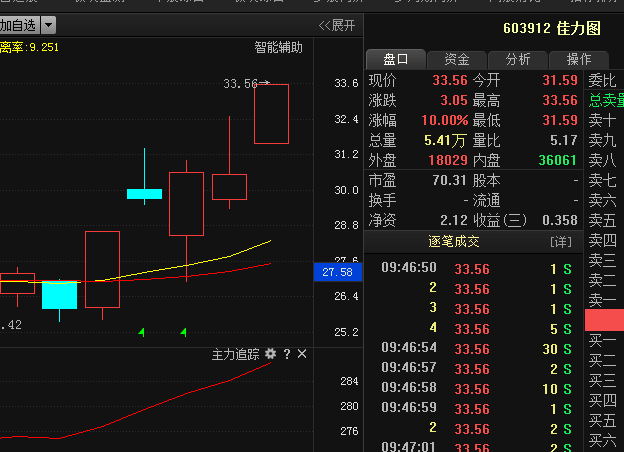This screenshot has height=452, width=624.
Task: Open settings gear for 主力追踪 indicator
Action: (x=271, y=354)
